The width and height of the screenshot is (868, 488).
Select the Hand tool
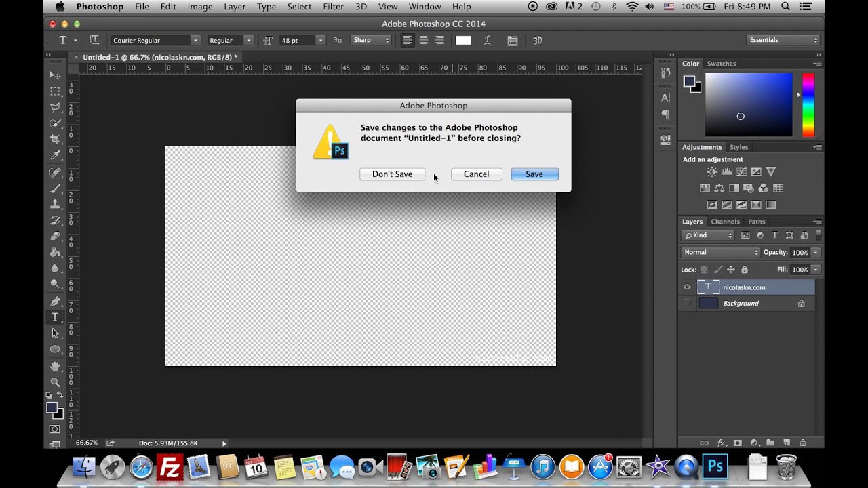55,366
